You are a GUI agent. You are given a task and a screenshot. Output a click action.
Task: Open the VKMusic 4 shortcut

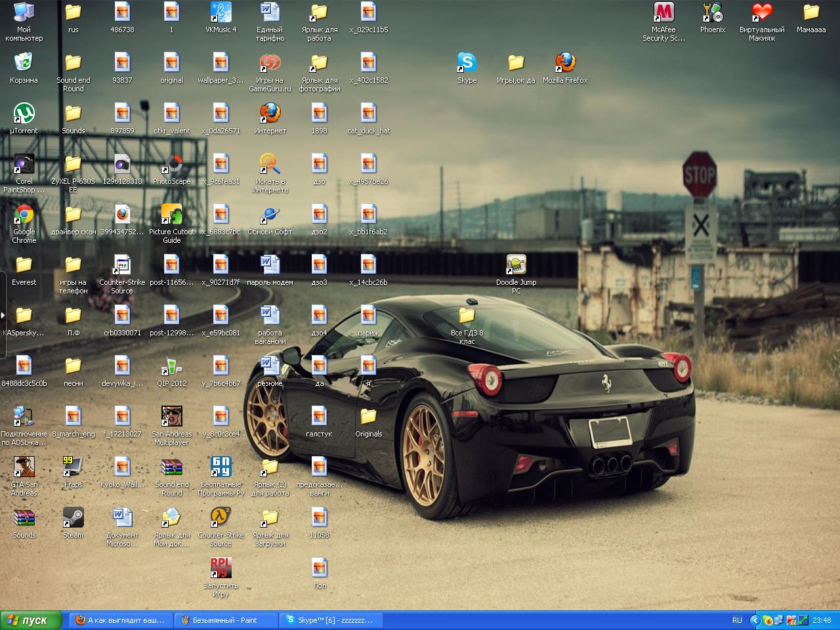pos(220,12)
